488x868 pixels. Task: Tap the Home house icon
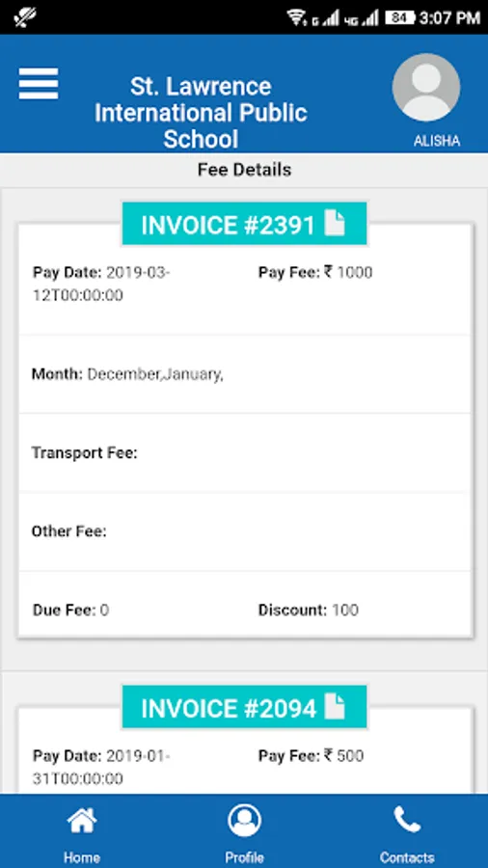82,821
